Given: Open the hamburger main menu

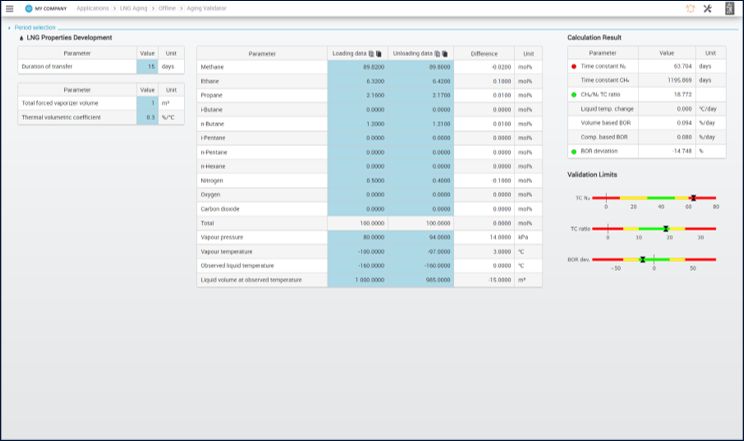Looking at the screenshot, I should click(x=9, y=9).
